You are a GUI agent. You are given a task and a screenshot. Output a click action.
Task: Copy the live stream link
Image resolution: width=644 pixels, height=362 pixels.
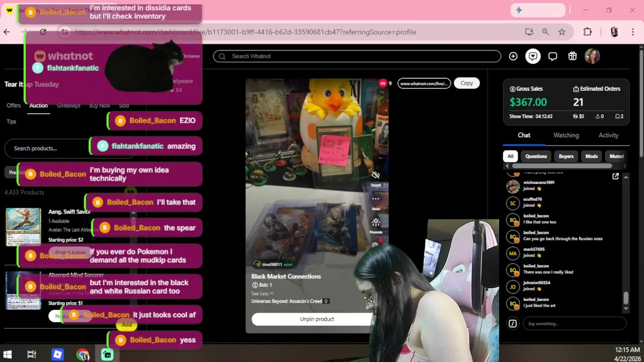(466, 83)
